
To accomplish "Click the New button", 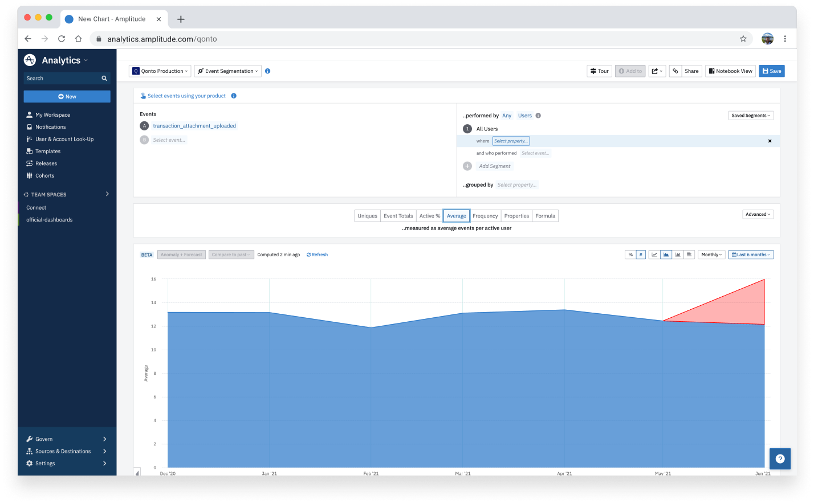I will pyautogui.click(x=67, y=97).
